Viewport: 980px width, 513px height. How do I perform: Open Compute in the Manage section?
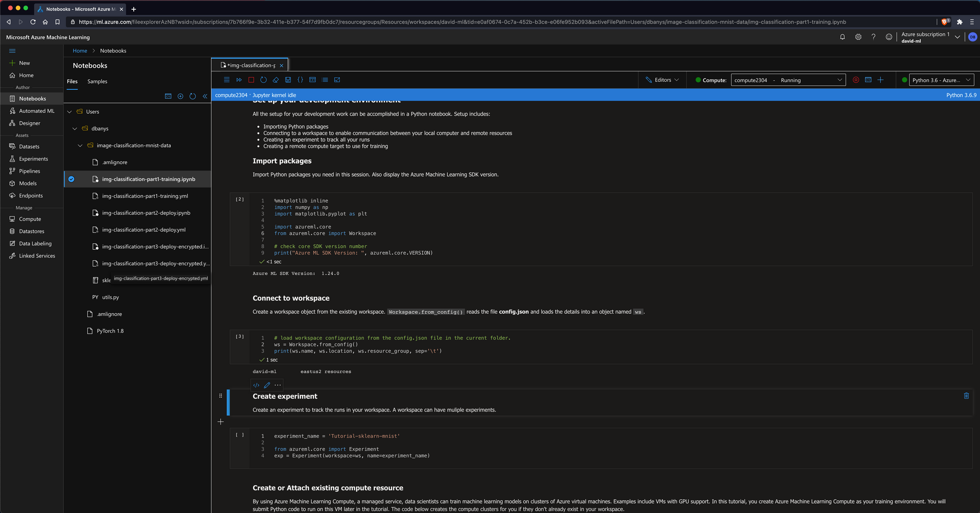click(32, 219)
